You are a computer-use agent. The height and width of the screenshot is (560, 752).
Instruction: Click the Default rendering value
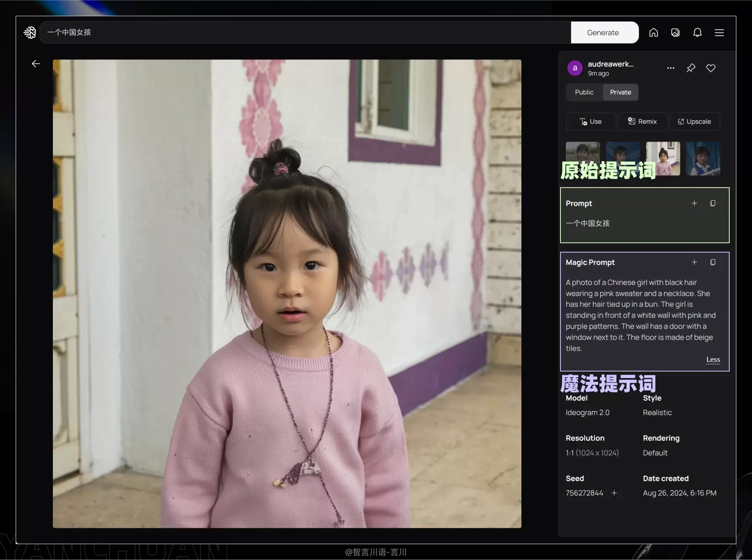pos(655,453)
